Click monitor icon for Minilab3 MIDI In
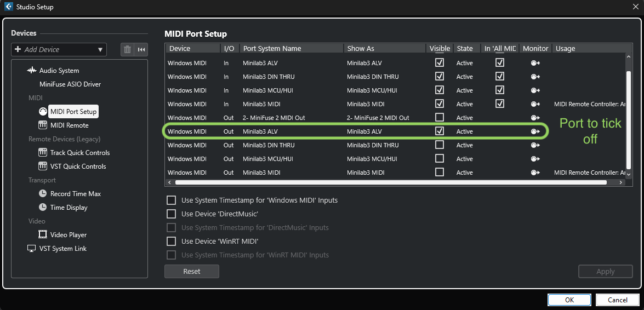This screenshot has height=310, width=644. coord(535,104)
